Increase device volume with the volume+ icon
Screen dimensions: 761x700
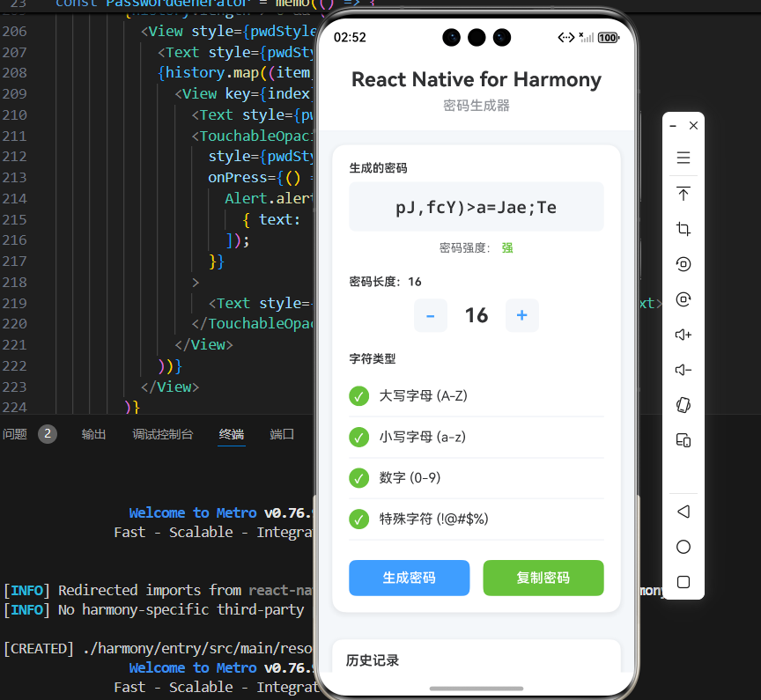pyautogui.click(x=683, y=335)
